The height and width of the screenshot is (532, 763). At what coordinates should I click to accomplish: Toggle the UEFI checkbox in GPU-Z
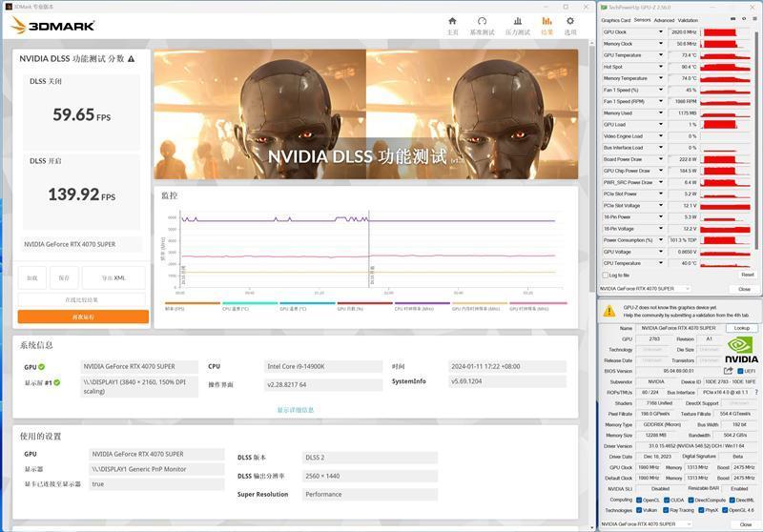pos(740,371)
